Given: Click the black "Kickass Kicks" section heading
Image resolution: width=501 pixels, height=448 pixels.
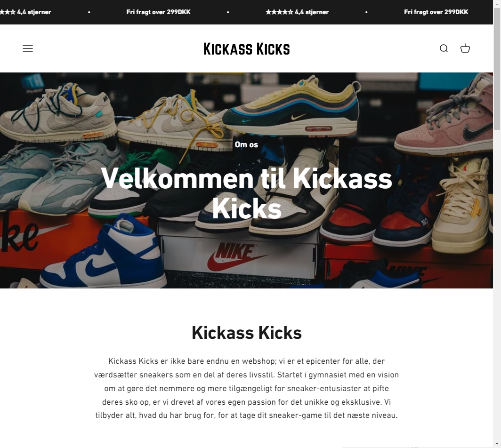Looking at the screenshot, I should pyautogui.click(x=246, y=333).
